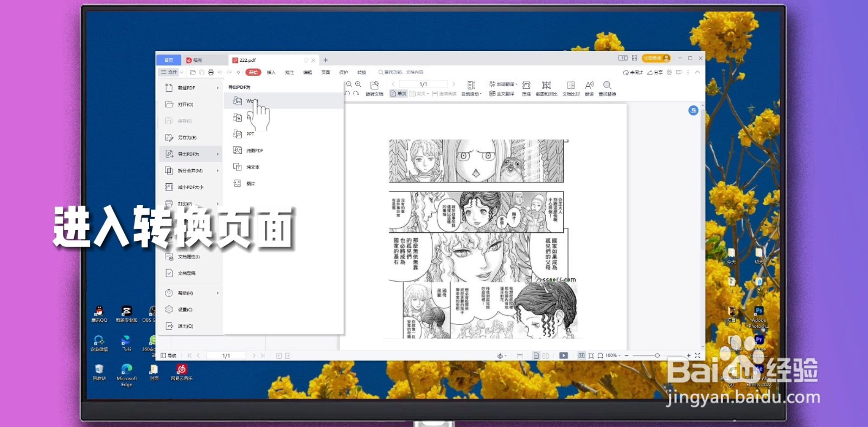Click the 未同步 sync status button
Screen dimensions: 868x427
[633, 72]
